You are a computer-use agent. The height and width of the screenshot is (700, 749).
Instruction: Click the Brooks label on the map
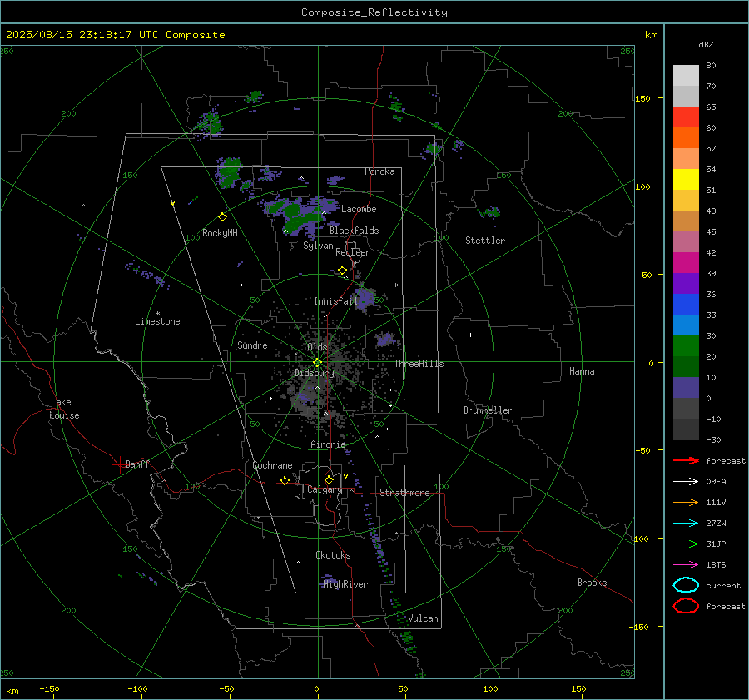(592, 583)
